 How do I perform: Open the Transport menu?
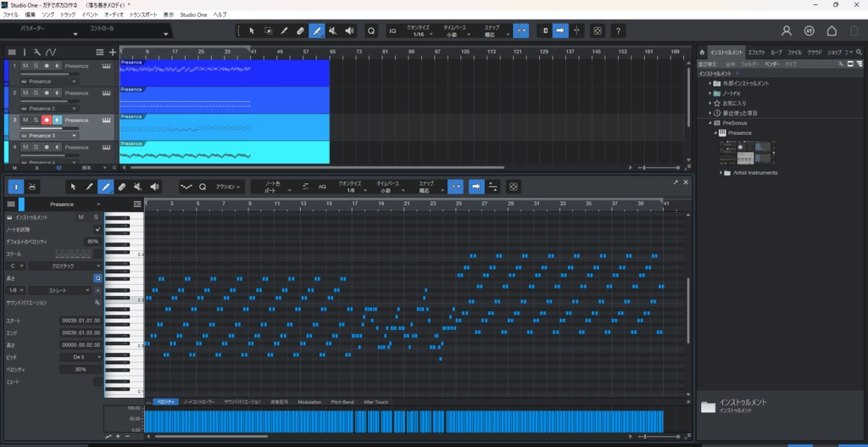142,14
